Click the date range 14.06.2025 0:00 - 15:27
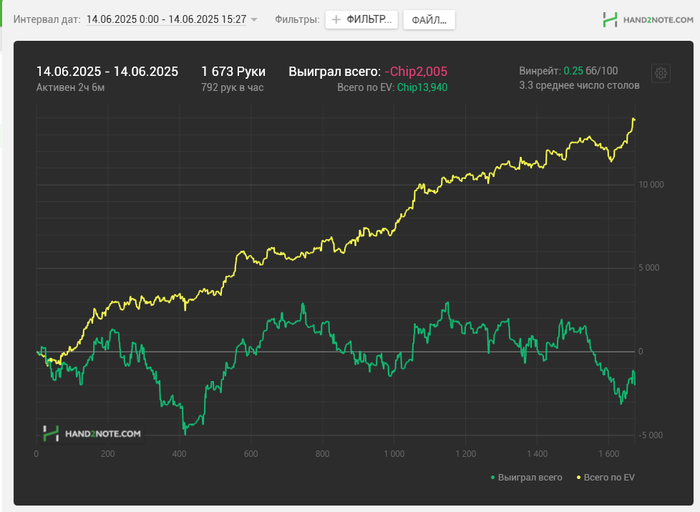Image resolution: width=700 pixels, height=512 pixels. [166, 20]
